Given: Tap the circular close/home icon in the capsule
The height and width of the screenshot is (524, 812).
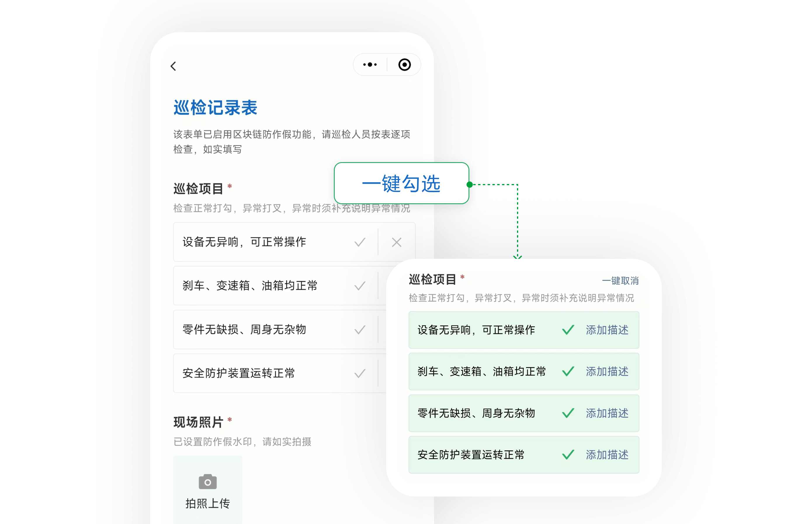Looking at the screenshot, I should [405, 64].
